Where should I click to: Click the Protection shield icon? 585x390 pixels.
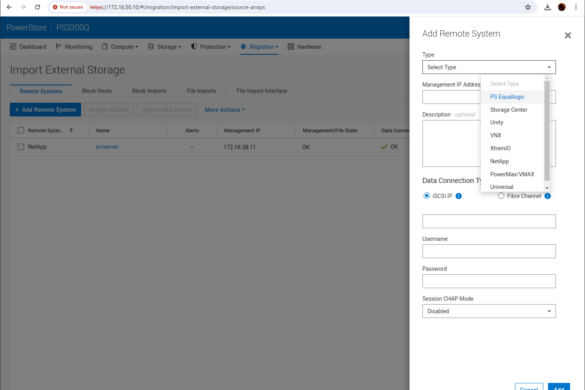[194, 47]
